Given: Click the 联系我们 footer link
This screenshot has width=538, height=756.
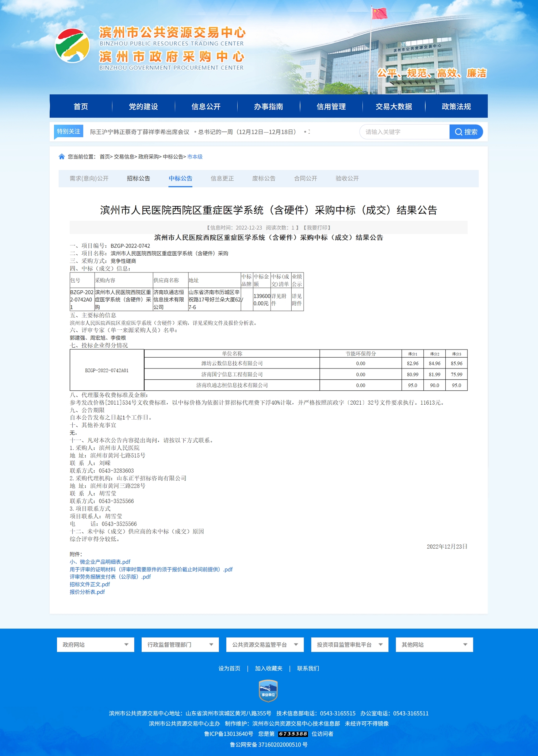Looking at the screenshot, I should (x=308, y=668).
